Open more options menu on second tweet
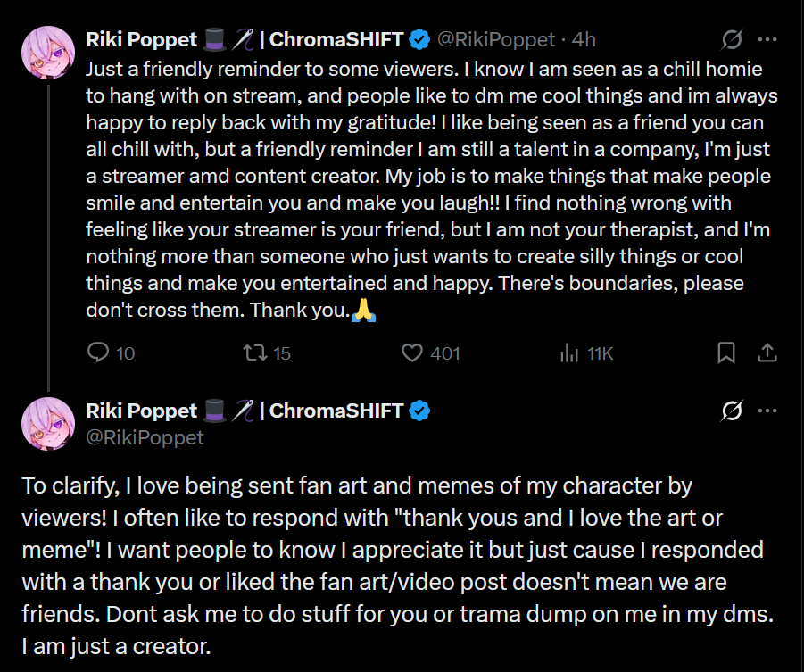Image resolution: width=804 pixels, height=672 pixels. click(767, 411)
